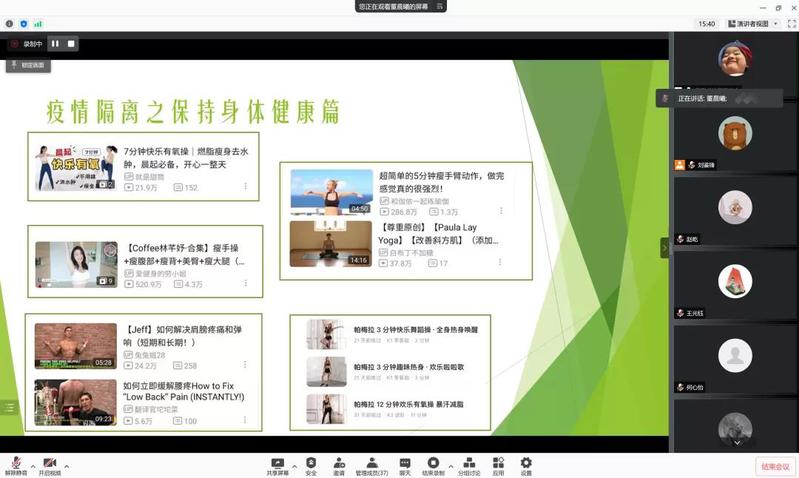Open the Chat (聊天) panel
799x478 pixels.
[x=405, y=465]
